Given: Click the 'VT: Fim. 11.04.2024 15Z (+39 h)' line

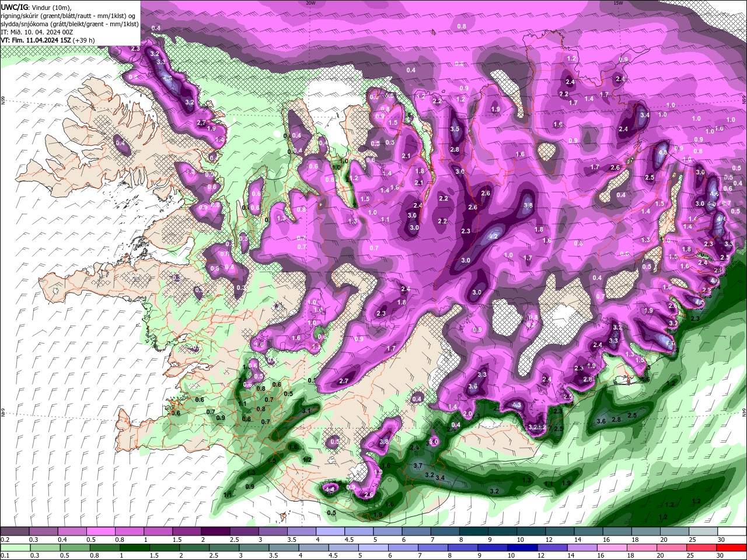Looking at the screenshot, I should (x=48, y=40).
